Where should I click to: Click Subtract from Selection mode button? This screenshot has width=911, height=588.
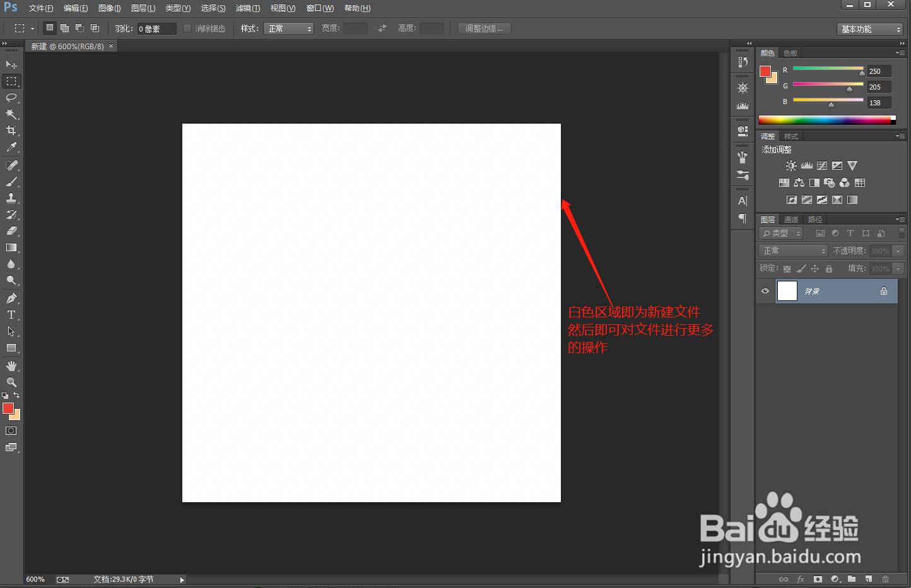79,28
